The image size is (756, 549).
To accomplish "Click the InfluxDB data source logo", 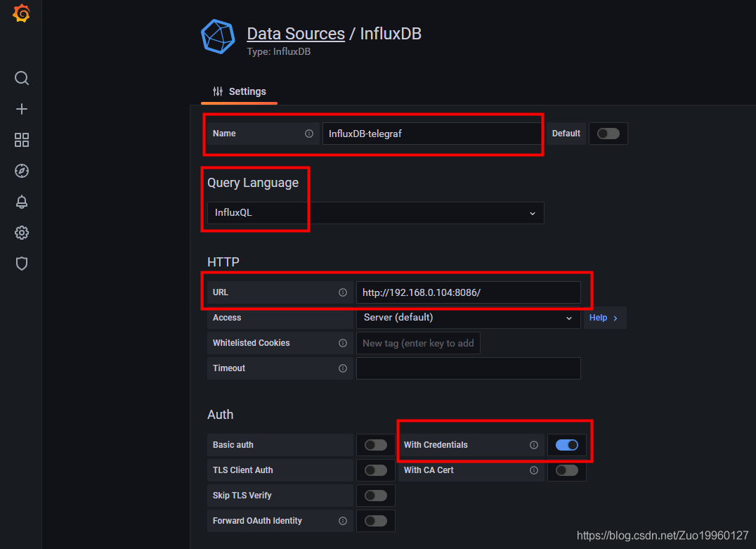I will pyautogui.click(x=218, y=37).
